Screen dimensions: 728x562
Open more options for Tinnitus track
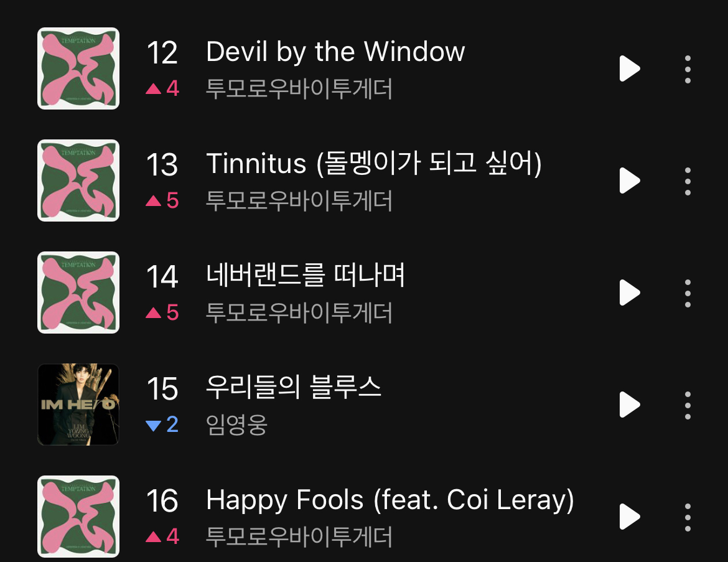click(x=688, y=181)
